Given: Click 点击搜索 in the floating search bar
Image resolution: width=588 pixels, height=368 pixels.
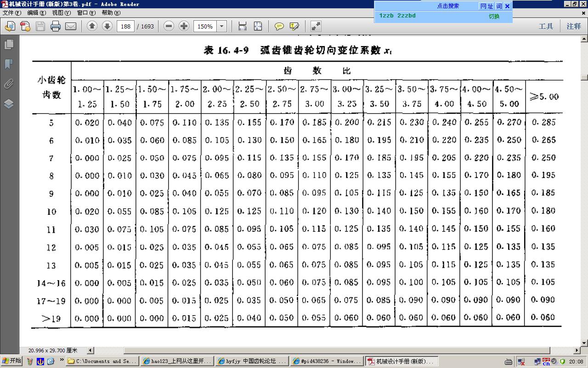Looking at the screenshot, I should [x=448, y=6].
